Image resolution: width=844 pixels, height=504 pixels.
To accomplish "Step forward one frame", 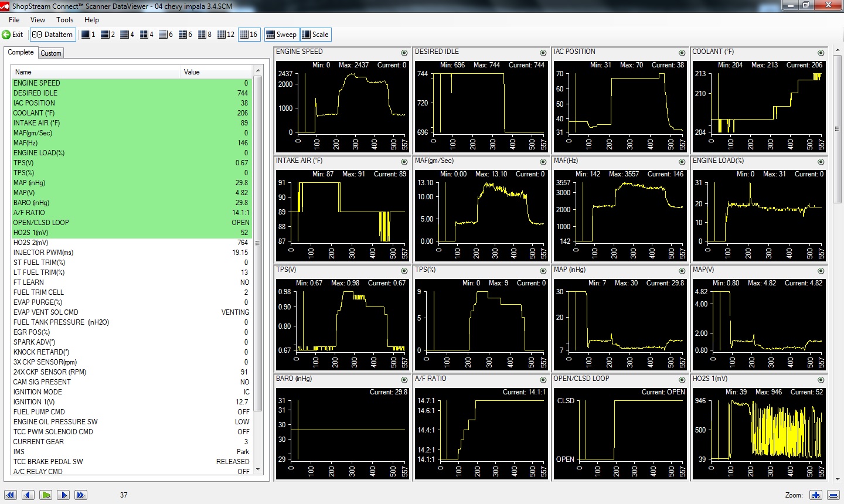I will 63,495.
